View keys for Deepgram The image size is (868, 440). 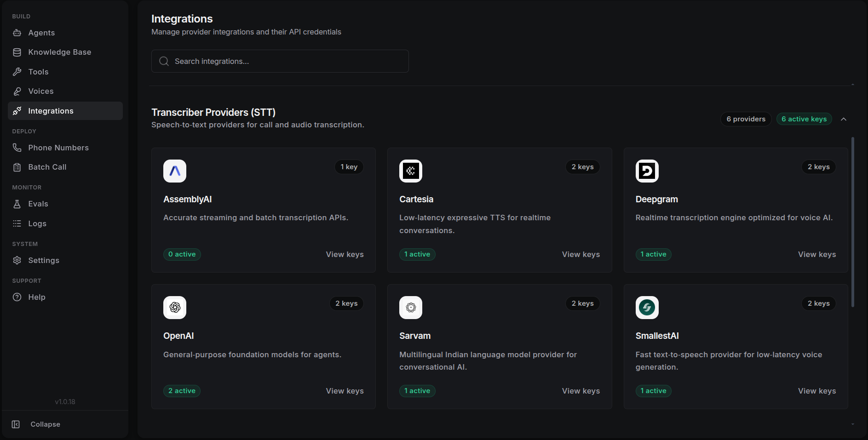(x=817, y=254)
